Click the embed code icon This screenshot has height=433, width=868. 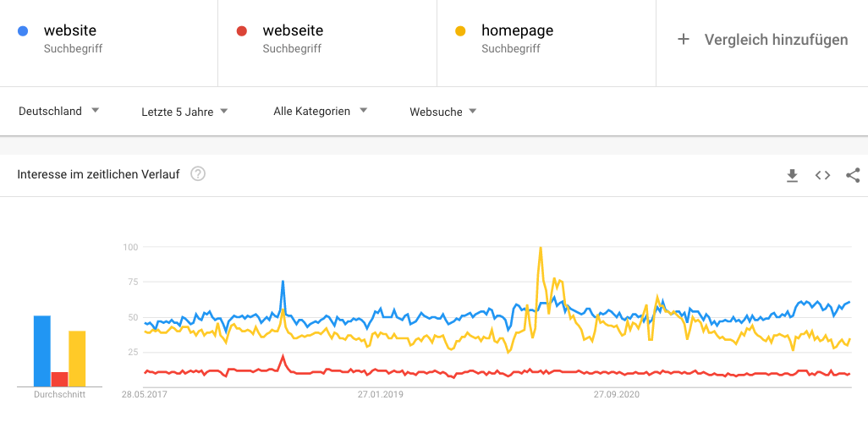click(822, 175)
